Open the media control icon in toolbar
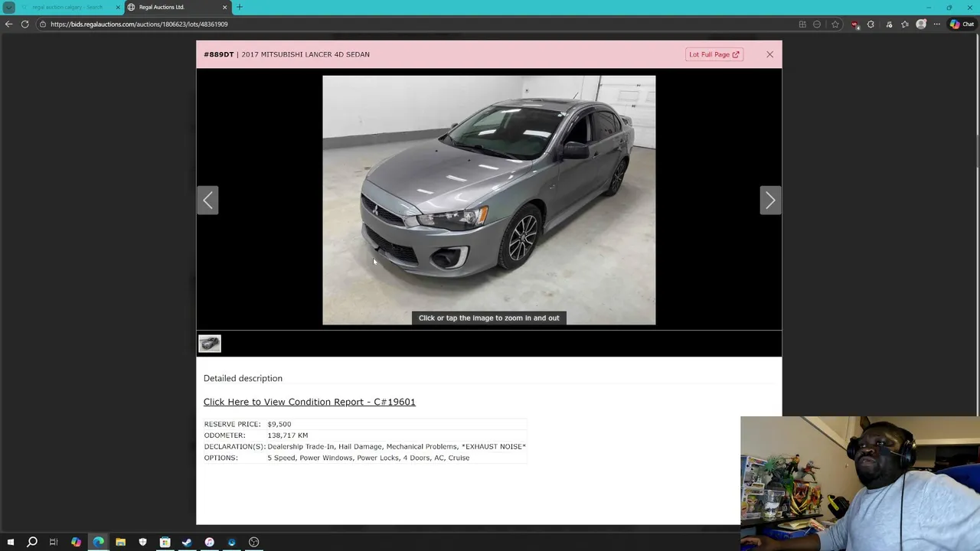The image size is (980, 551). click(889, 24)
